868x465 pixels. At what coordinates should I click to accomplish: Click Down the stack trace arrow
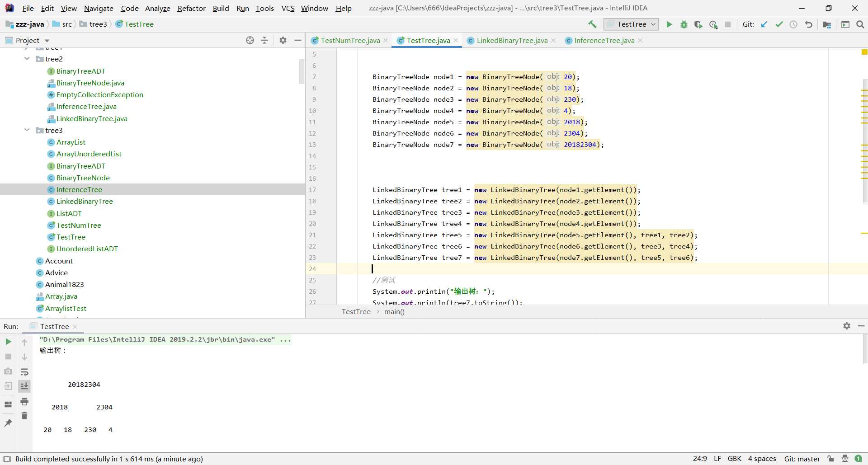24,357
